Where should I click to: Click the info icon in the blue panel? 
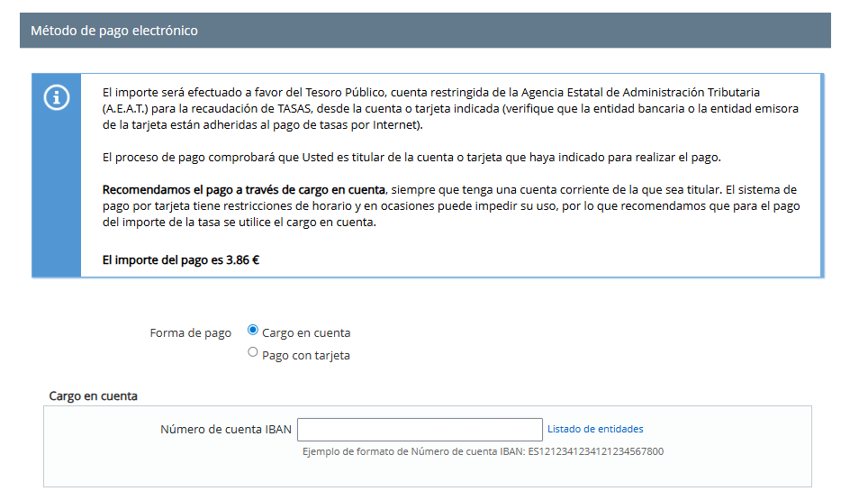[x=57, y=98]
